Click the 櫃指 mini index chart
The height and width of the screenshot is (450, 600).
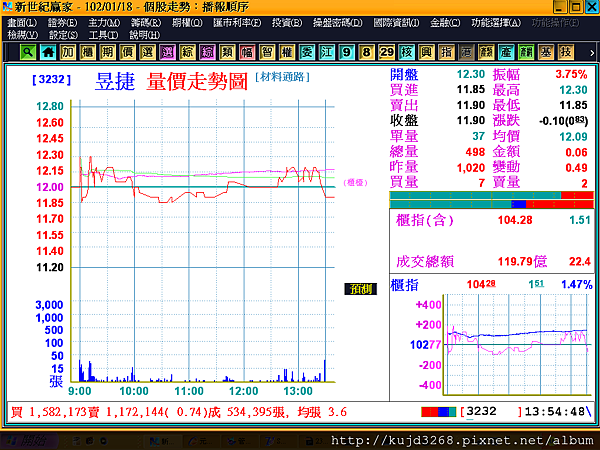click(517, 344)
